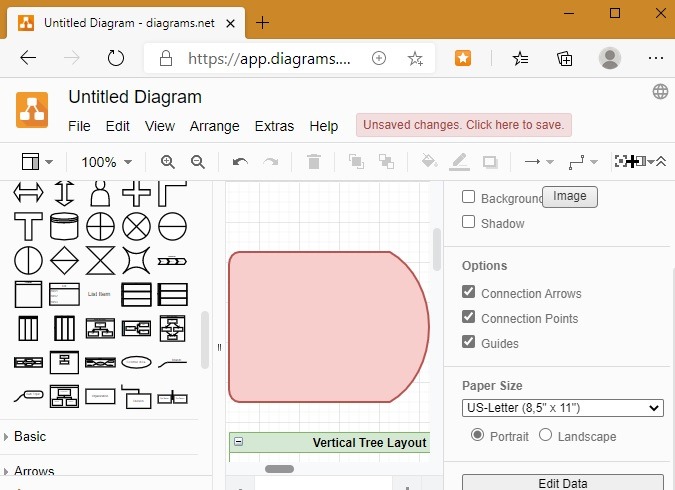Select the cylinder shape in the palette
675x490 pixels.
(64, 226)
